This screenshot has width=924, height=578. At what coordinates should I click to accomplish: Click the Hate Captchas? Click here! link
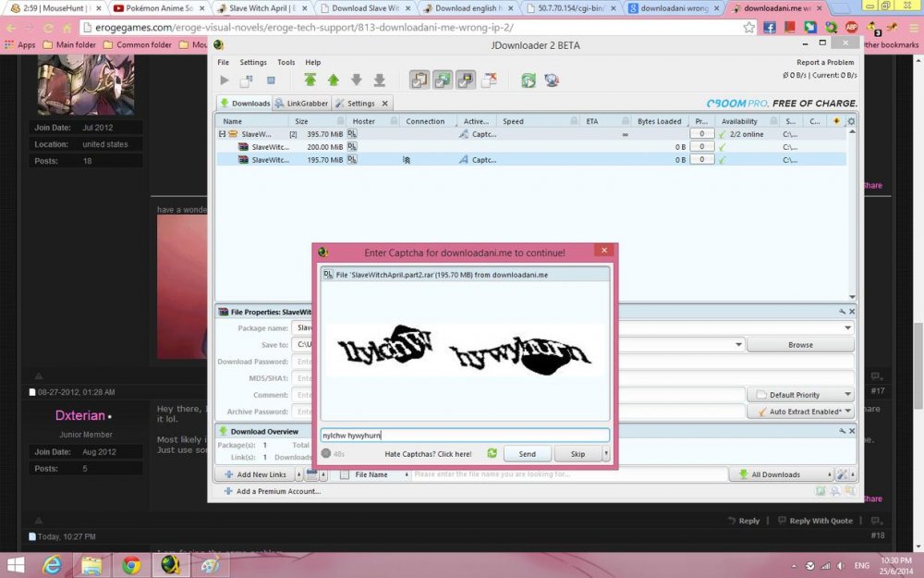pyautogui.click(x=428, y=454)
